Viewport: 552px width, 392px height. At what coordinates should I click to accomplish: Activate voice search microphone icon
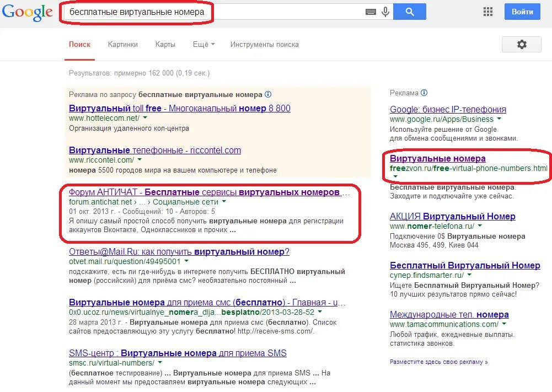385,12
